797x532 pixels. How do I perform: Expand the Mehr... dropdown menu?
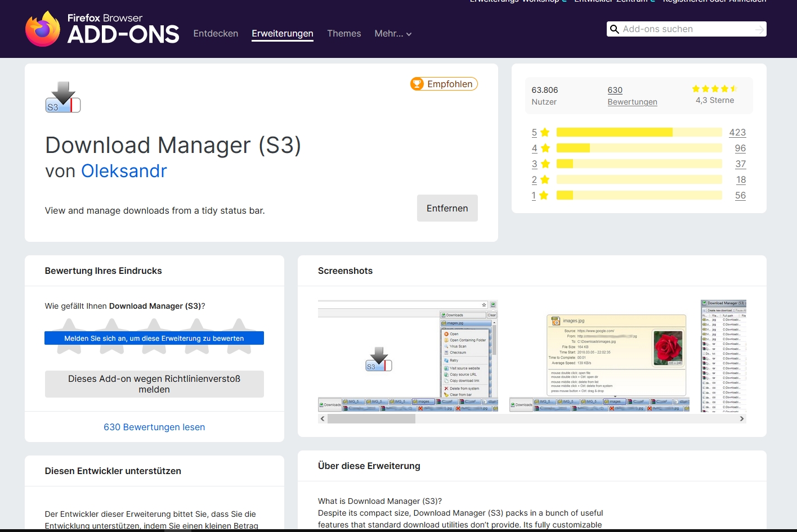click(393, 34)
